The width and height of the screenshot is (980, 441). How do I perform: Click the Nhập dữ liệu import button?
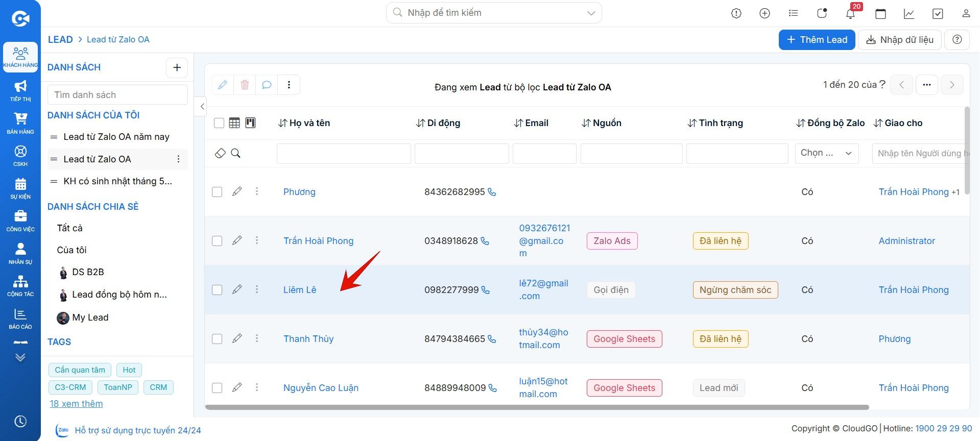coord(900,40)
